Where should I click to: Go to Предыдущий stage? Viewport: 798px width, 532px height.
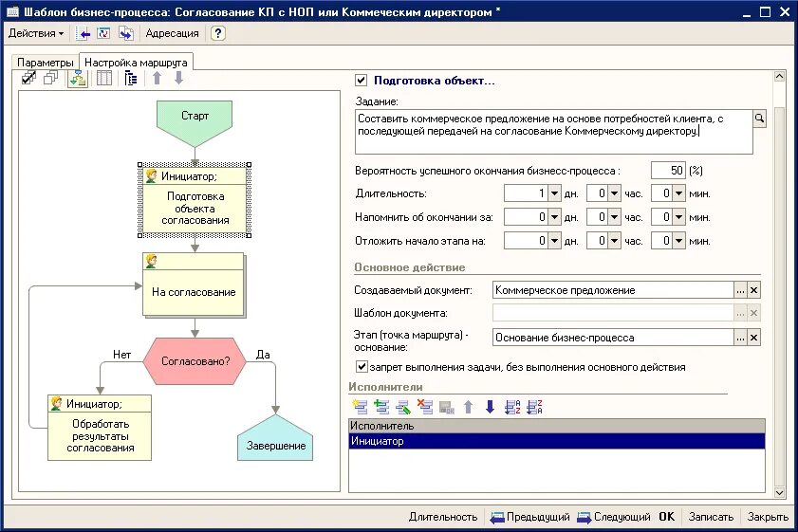tap(529, 517)
